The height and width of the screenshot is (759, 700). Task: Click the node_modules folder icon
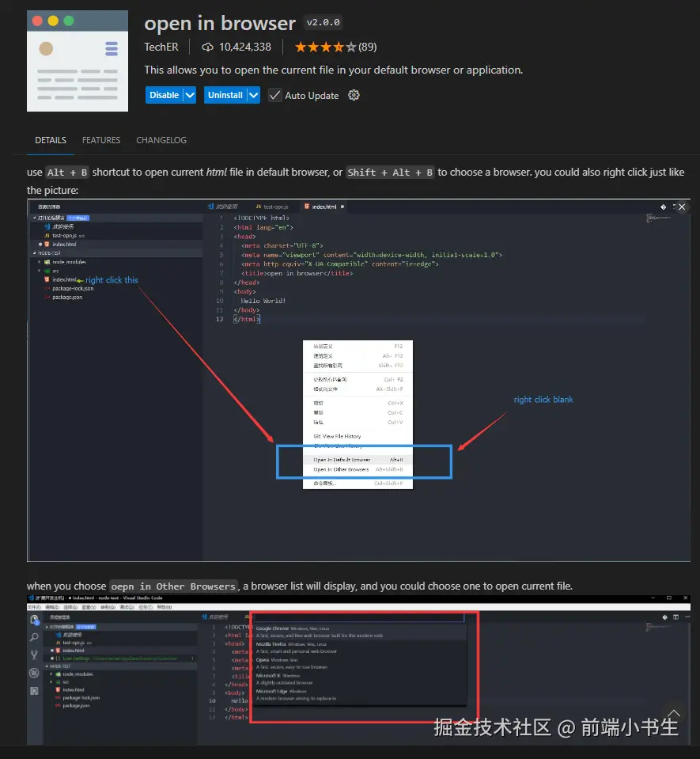(46, 262)
